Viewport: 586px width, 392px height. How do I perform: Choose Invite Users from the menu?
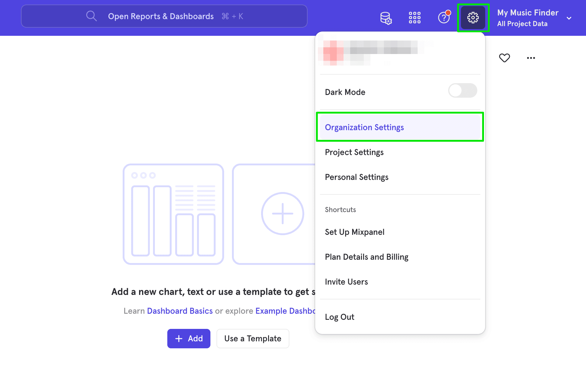[346, 282]
